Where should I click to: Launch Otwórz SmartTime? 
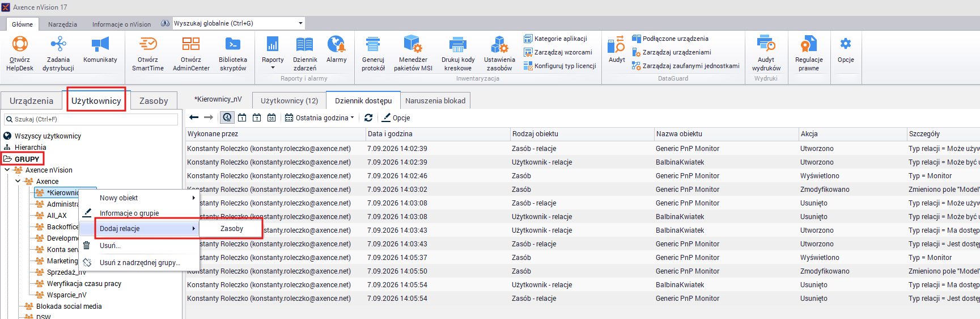(x=148, y=53)
